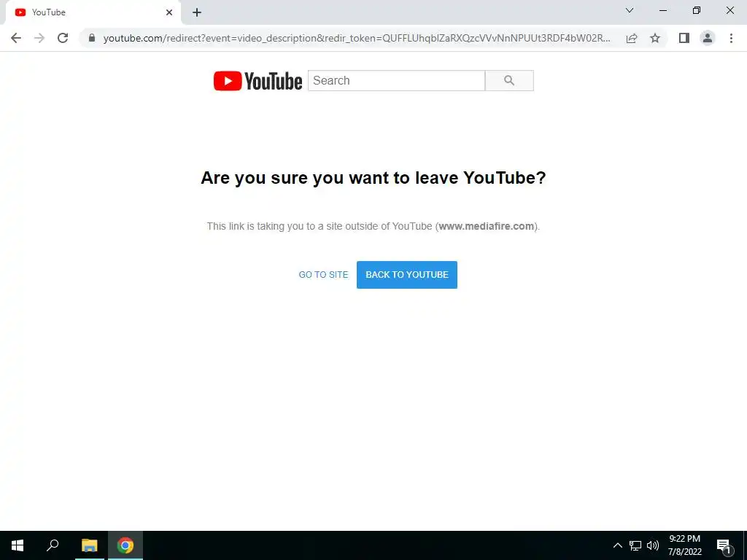Click the taskbar search magnifier
Image resolution: width=747 pixels, height=560 pixels.
(53, 545)
